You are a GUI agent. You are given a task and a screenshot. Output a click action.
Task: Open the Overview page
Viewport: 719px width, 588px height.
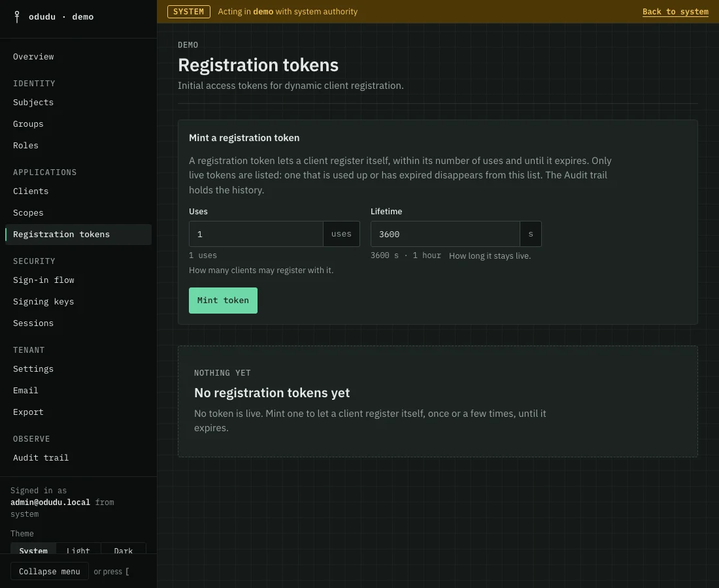[x=78, y=57]
